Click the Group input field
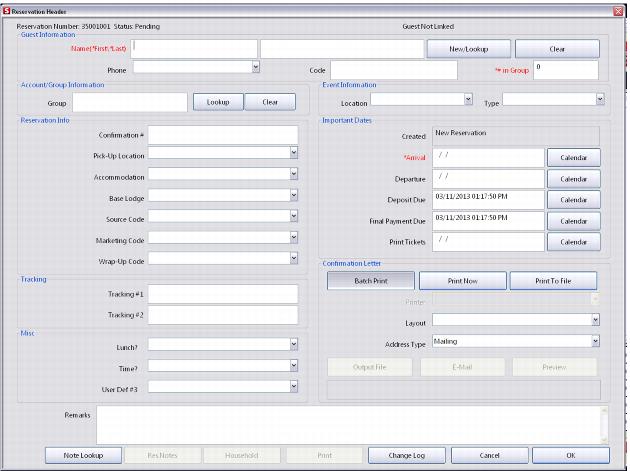Viewport: 630px width, 471px height. [x=130, y=102]
